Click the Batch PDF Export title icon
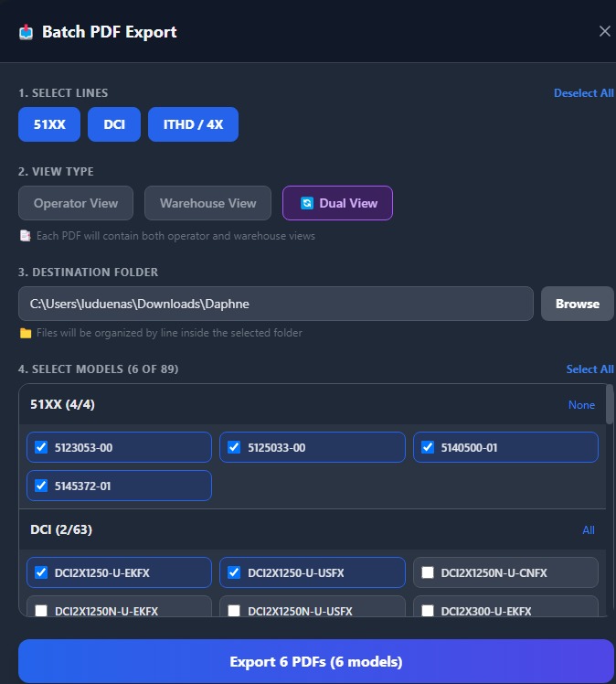The width and height of the screenshot is (616, 684). click(26, 32)
